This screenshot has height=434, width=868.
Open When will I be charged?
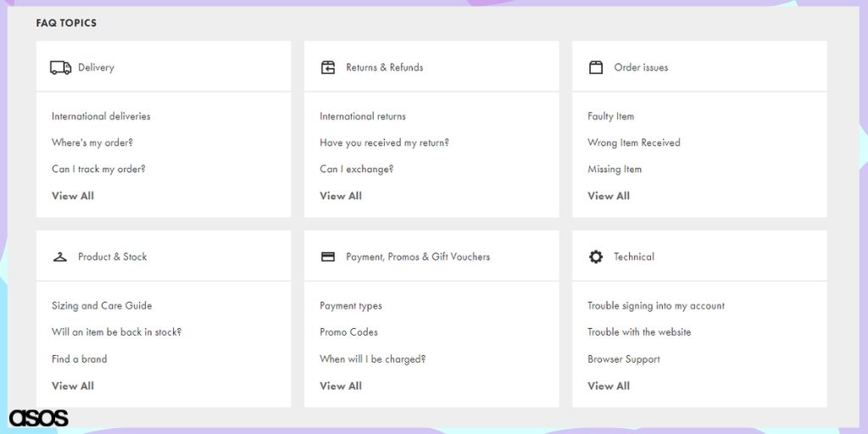point(373,359)
